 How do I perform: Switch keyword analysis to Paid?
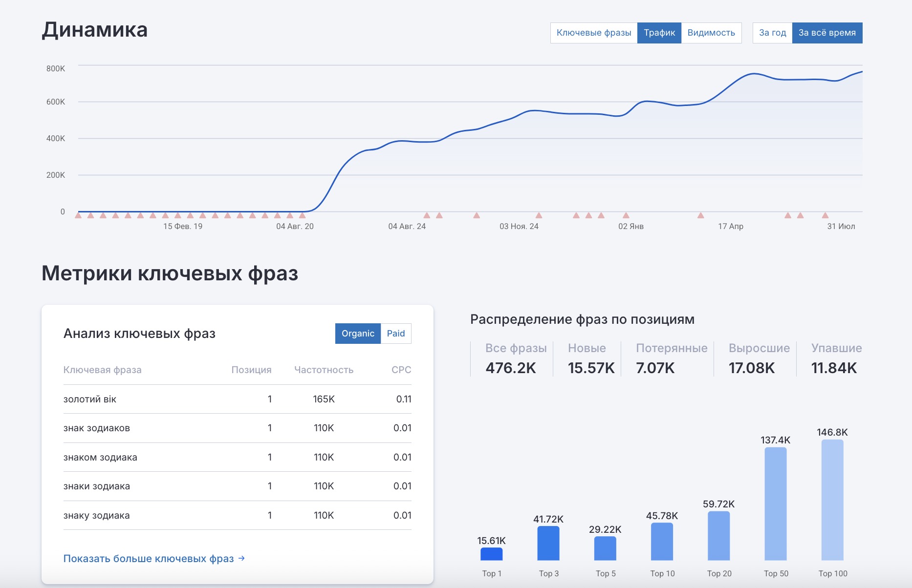395,334
